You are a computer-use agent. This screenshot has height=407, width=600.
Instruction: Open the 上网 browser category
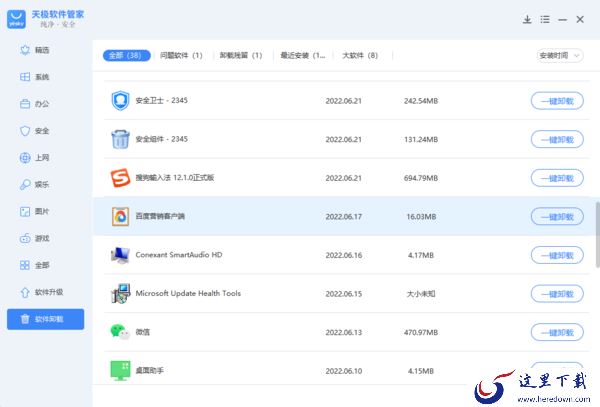click(x=35, y=158)
